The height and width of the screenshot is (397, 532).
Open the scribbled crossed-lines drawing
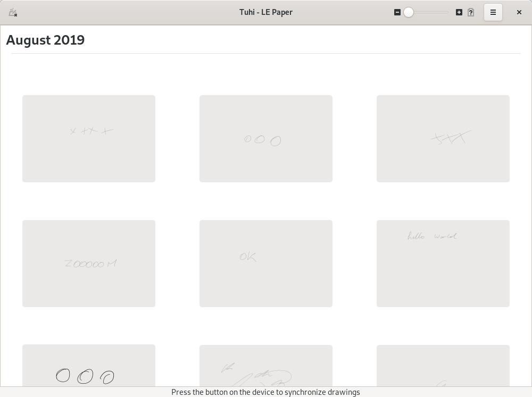click(x=443, y=139)
